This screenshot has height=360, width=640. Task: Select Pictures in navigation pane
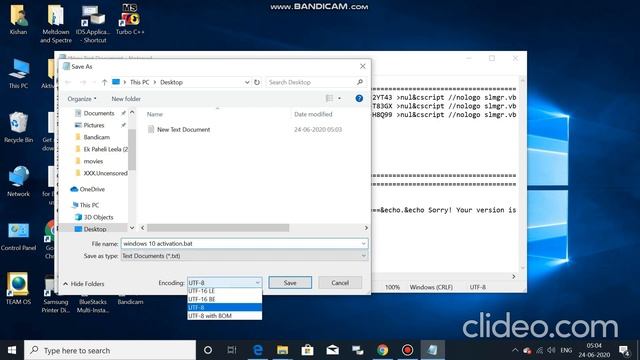tap(94, 125)
